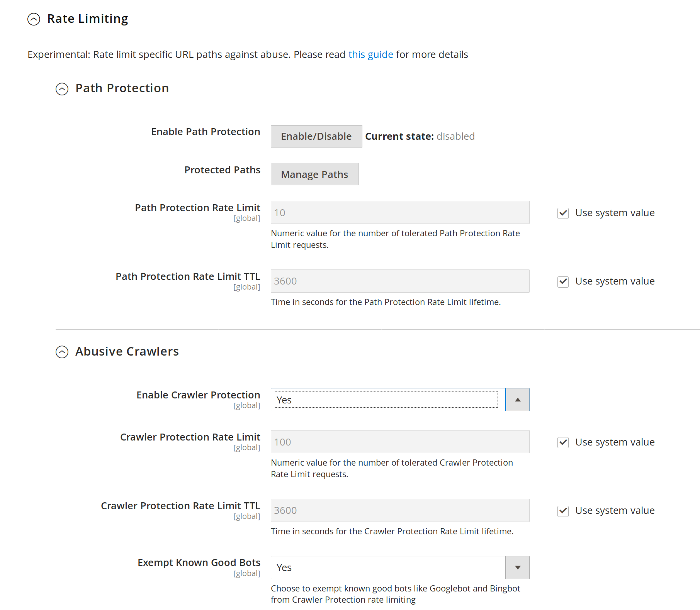Click the Enable Crawler Protection dropdown arrow
This screenshot has height=610, width=700.
click(517, 400)
